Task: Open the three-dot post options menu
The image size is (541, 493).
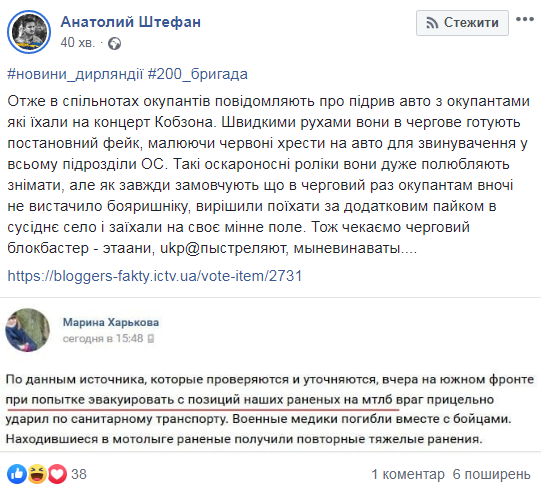Action: point(525,20)
